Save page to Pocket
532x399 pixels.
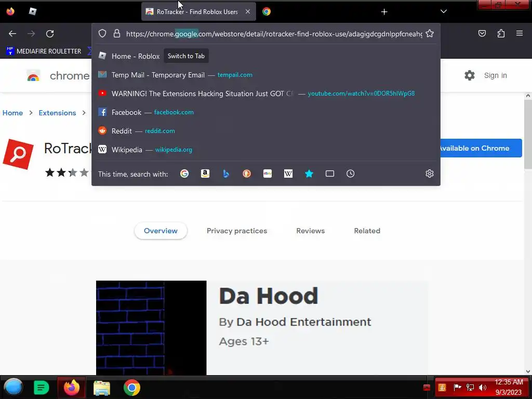[482, 33]
